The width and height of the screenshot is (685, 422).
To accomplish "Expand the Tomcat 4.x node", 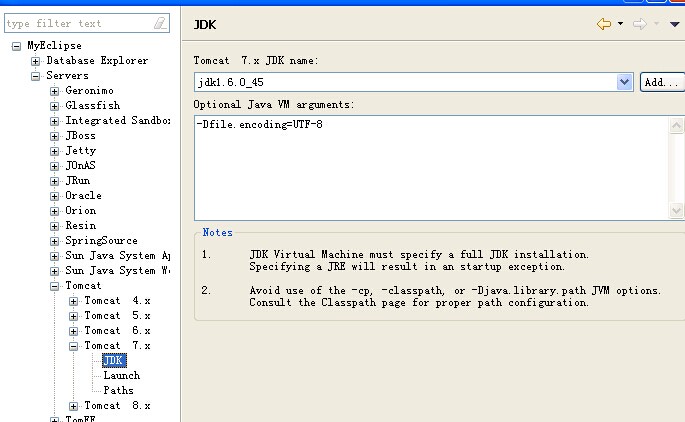I will [x=73, y=301].
